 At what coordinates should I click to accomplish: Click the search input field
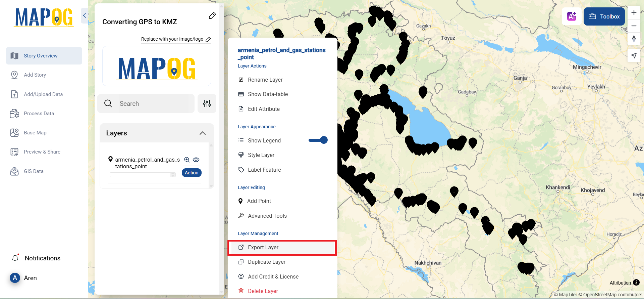click(x=146, y=103)
